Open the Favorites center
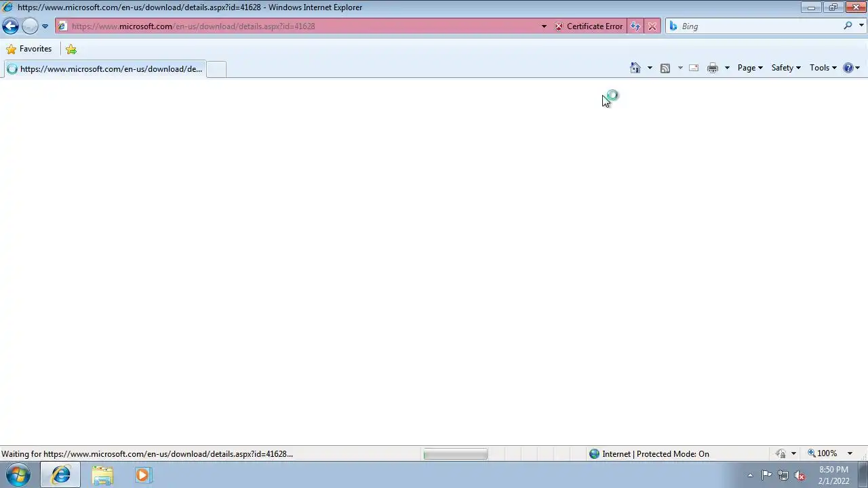This screenshot has height=488, width=868. click(28, 49)
